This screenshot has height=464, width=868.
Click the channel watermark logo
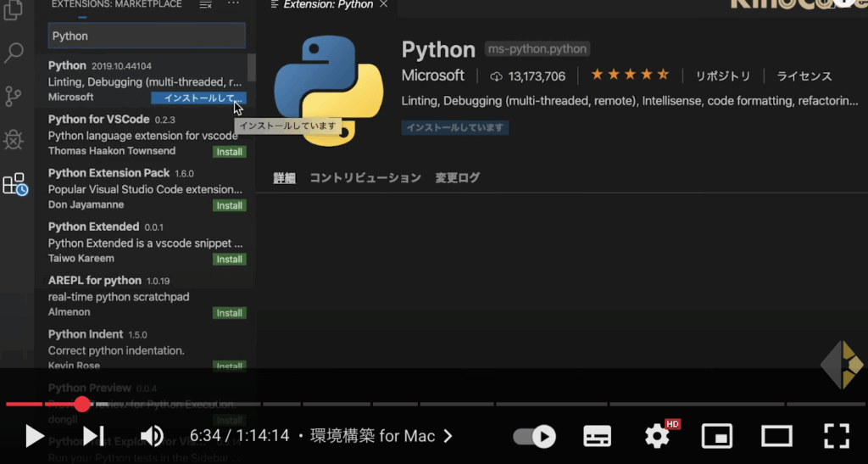click(842, 365)
